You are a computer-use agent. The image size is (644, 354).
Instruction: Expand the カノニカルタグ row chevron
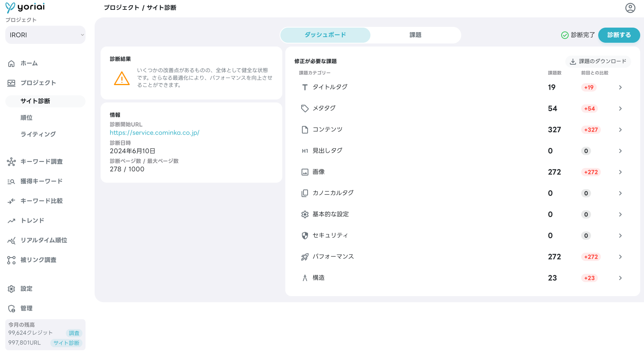coord(620,193)
